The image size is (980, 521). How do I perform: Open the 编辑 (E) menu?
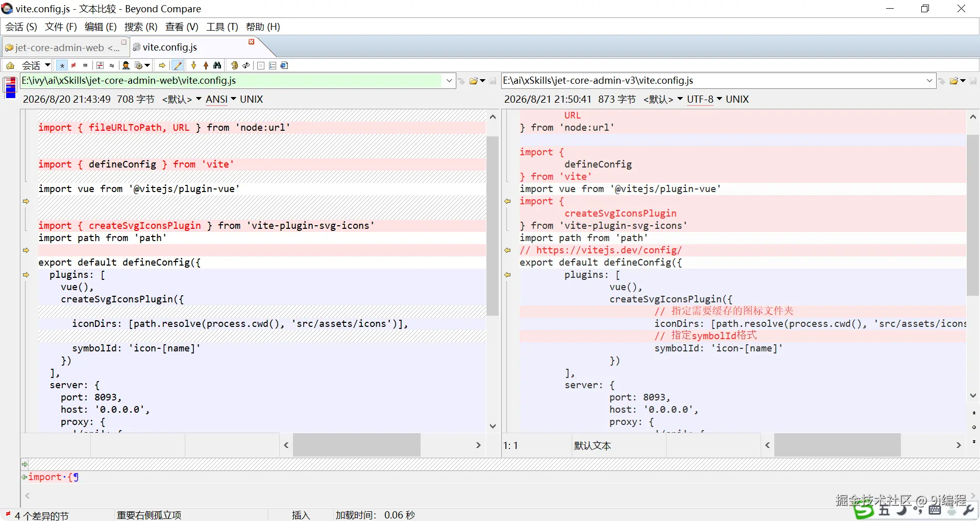point(101,27)
